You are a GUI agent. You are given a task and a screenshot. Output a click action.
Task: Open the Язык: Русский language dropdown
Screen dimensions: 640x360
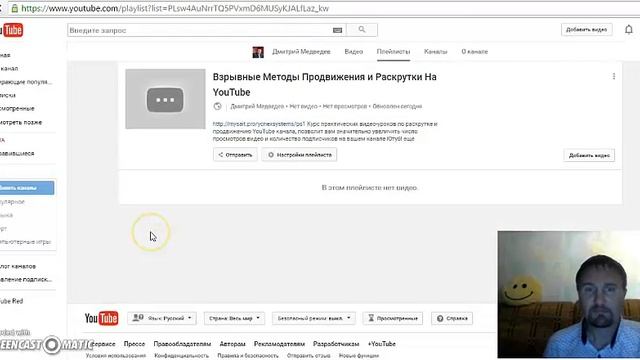click(162, 318)
